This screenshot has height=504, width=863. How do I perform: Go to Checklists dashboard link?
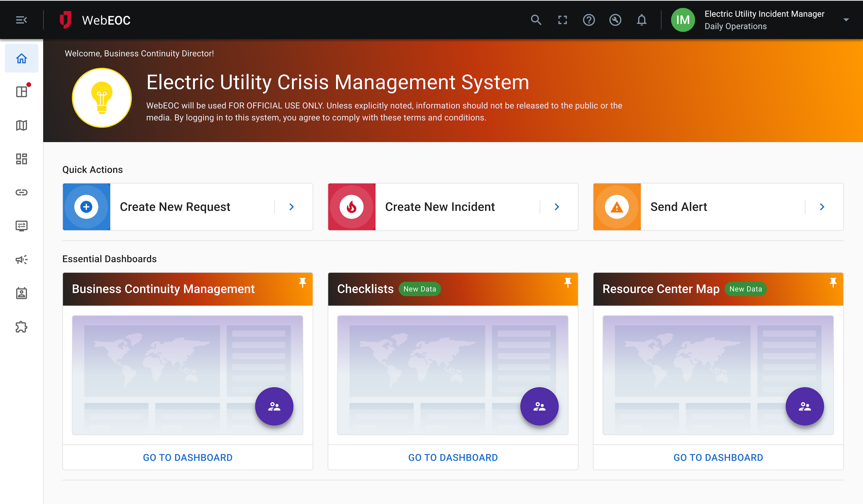453,458
